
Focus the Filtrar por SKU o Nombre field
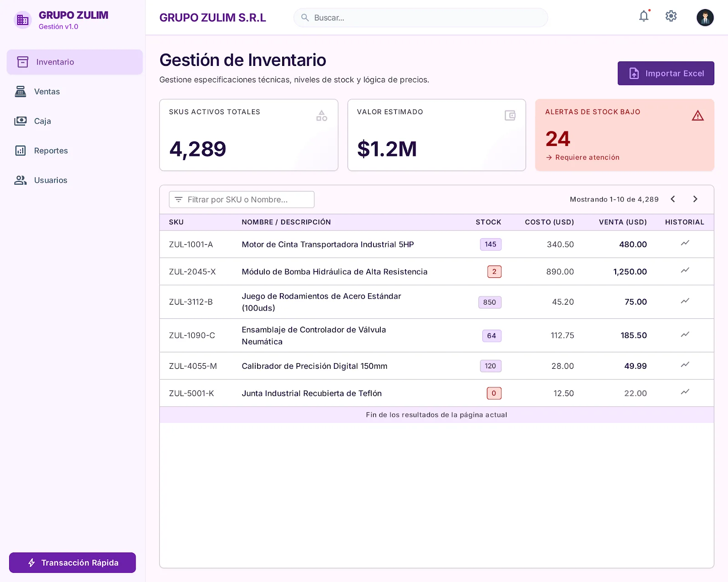click(x=242, y=200)
